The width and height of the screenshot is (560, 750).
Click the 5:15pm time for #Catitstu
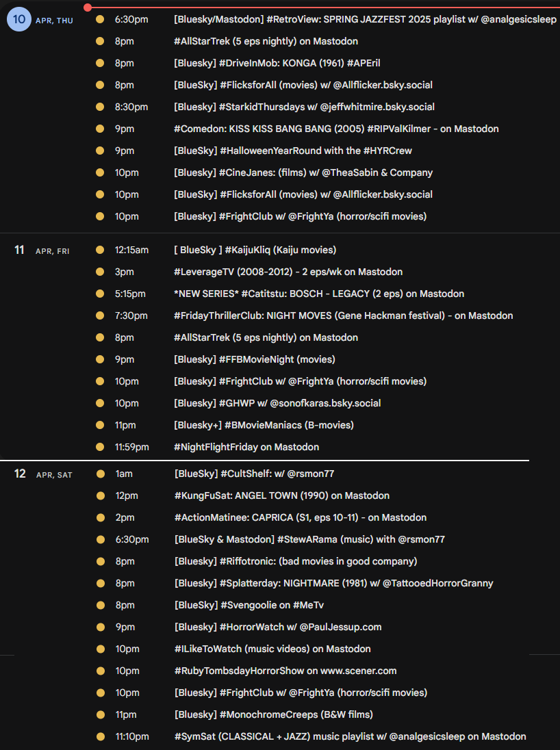tap(130, 294)
